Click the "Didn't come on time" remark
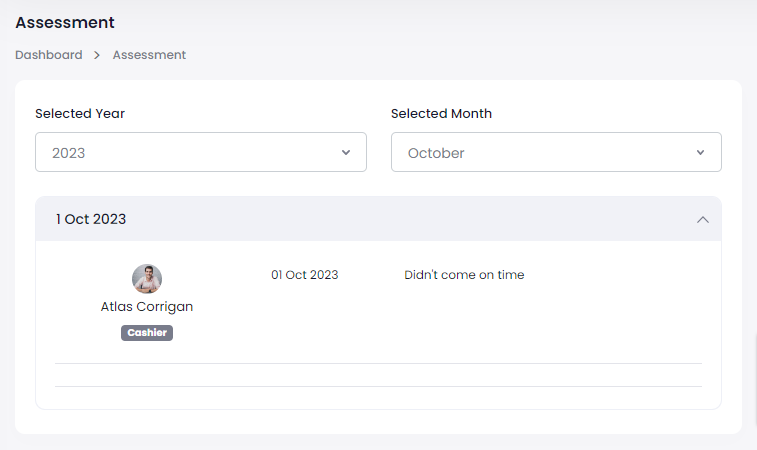Viewport: 757px width, 450px height. point(464,275)
